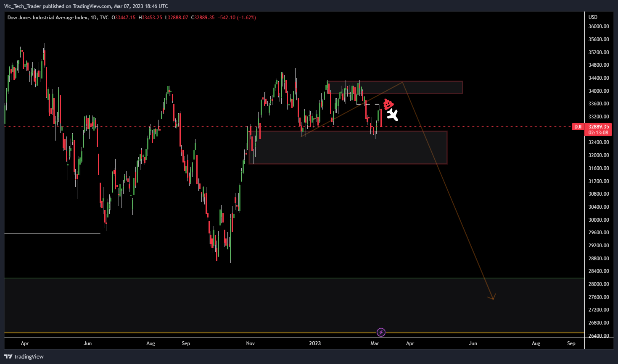Click the change value −542.10 (−1.62%)

237,18
